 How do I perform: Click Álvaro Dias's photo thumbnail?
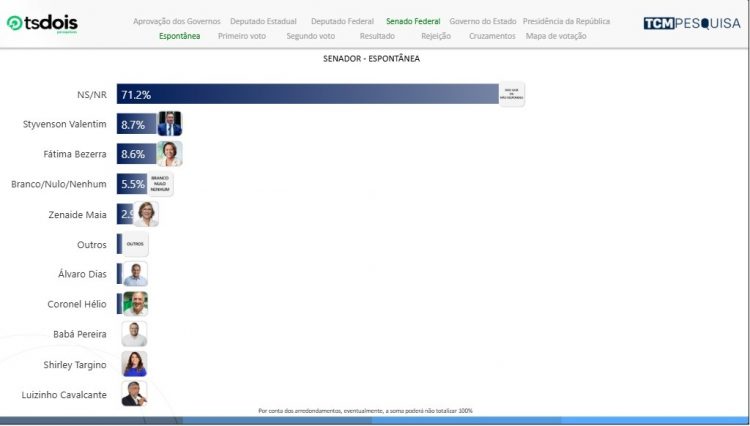(134, 274)
